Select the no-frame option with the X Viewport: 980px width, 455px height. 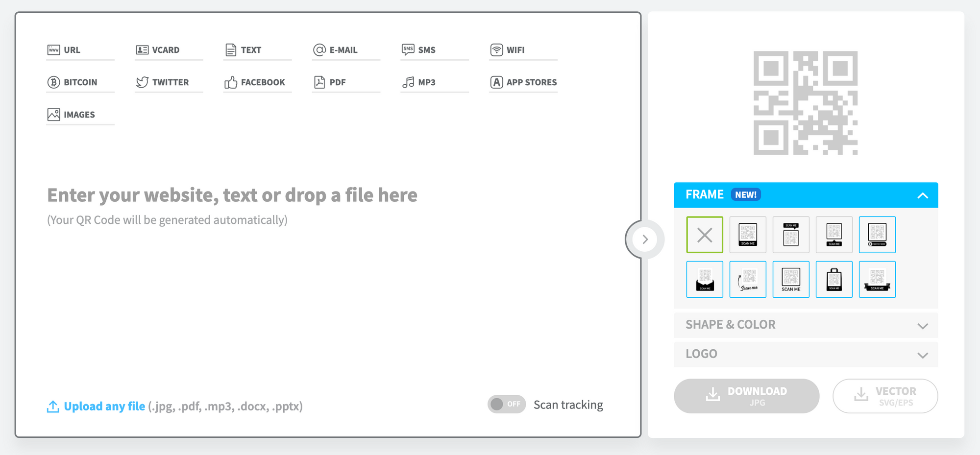click(705, 235)
